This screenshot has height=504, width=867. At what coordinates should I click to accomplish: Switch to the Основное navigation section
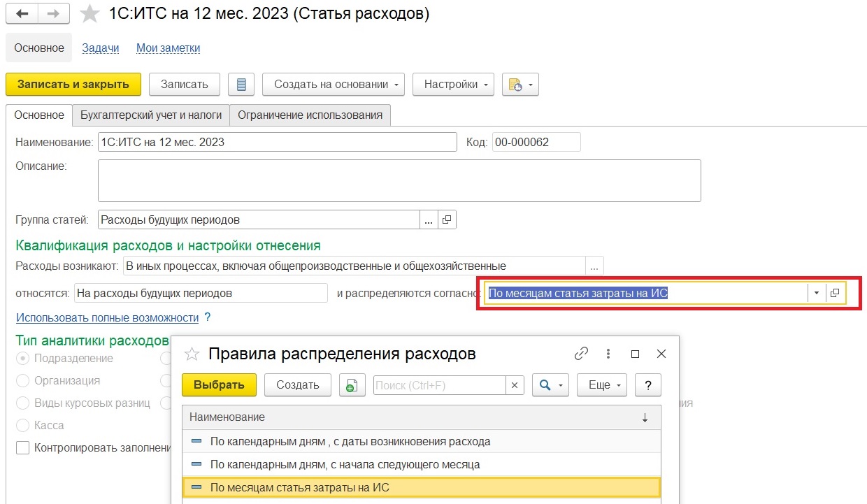tap(39, 48)
